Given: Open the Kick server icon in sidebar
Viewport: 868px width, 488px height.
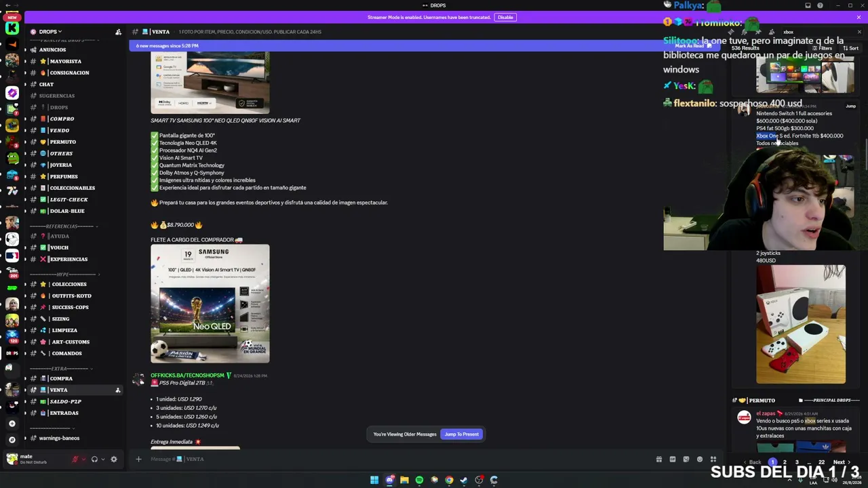Looking at the screenshot, I should pyautogui.click(x=12, y=28).
